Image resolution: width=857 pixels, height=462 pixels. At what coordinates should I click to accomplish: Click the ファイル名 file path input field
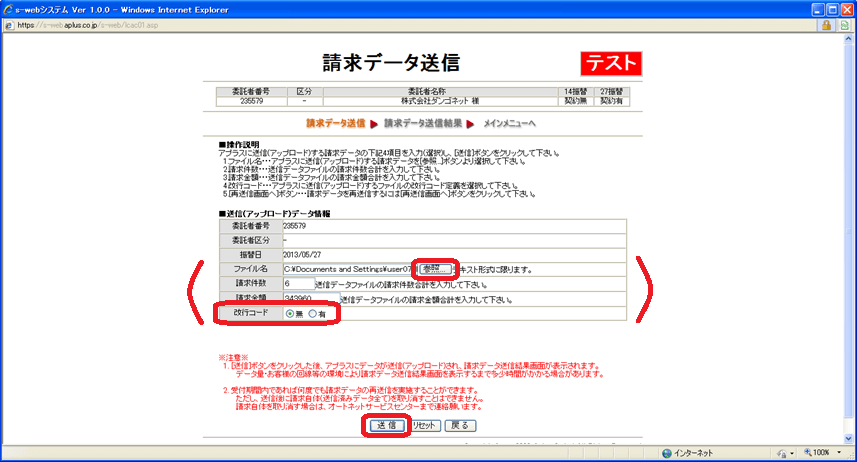[x=347, y=269]
